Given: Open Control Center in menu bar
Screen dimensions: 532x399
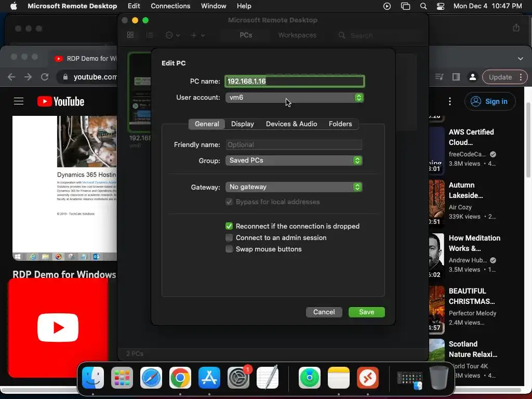Looking at the screenshot, I should 441,6.
